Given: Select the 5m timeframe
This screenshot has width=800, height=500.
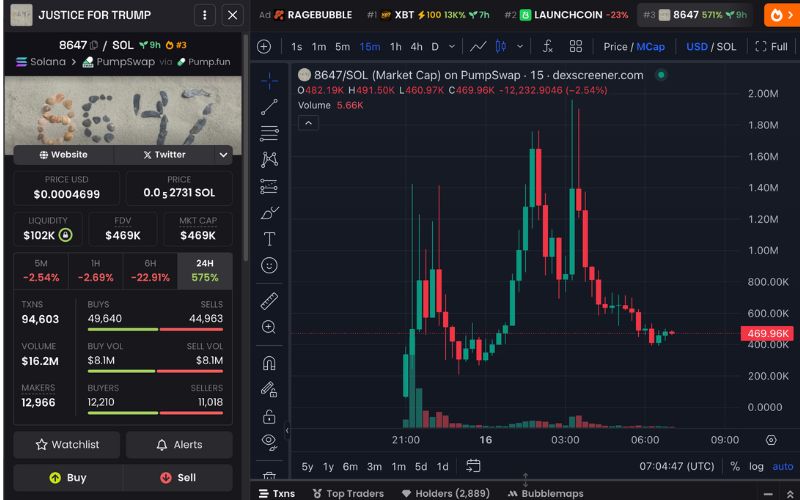Looking at the screenshot, I should coord(342,47).
